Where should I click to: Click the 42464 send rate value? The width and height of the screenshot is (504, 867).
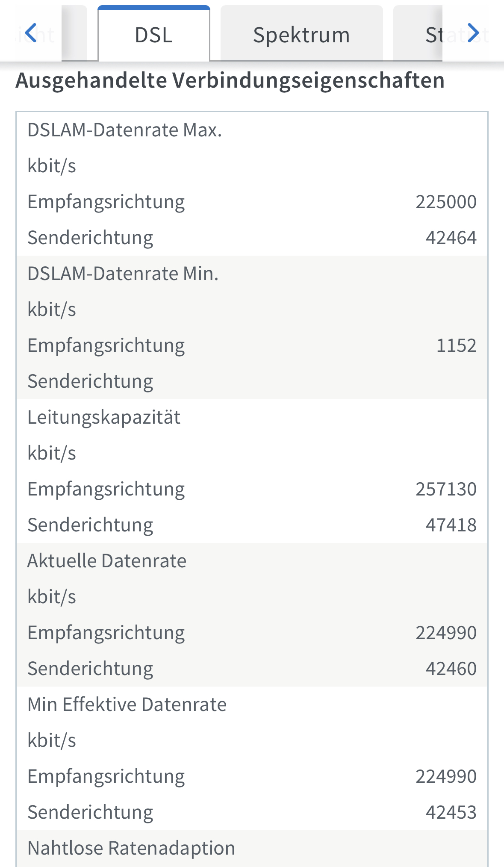point(451,238)
